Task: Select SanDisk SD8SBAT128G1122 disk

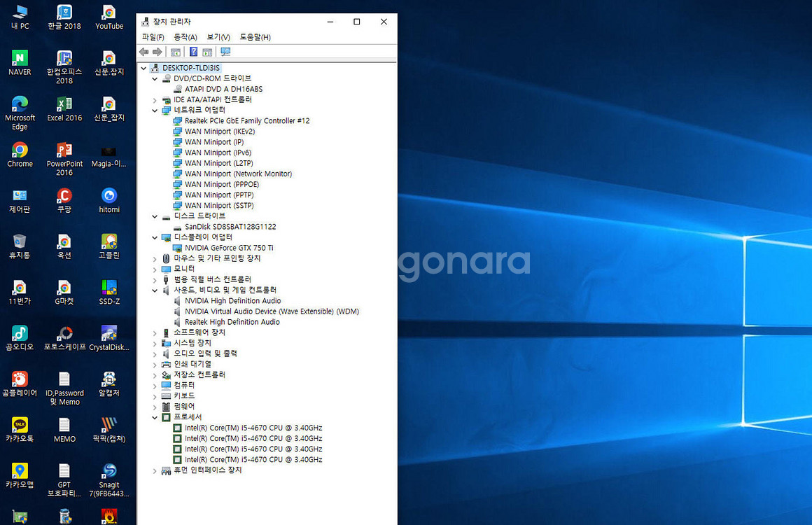Action: (230, 227)
